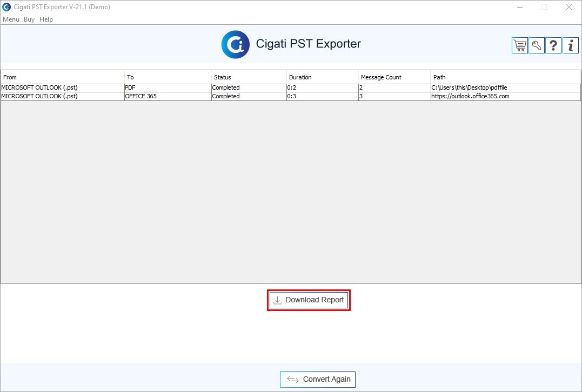The image size is (582, 392).
Task: Open the shopping cart purchase icon
Action: [520, 45]
